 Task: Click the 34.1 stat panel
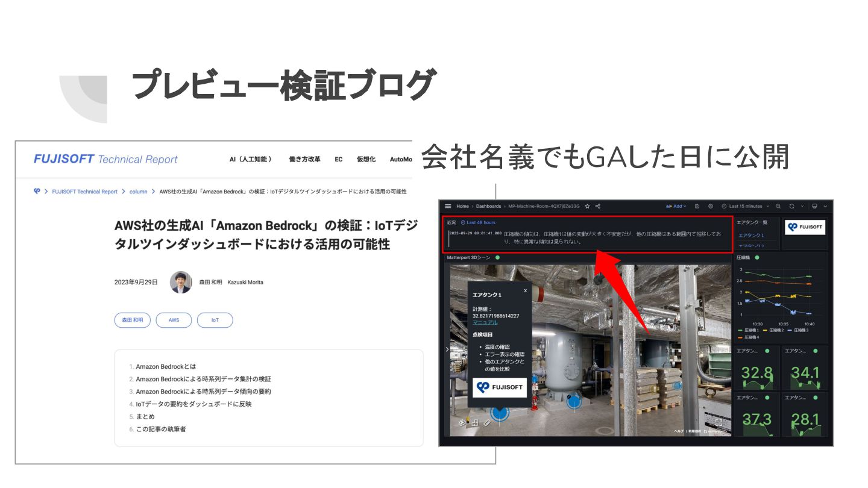tap(805, 368)
